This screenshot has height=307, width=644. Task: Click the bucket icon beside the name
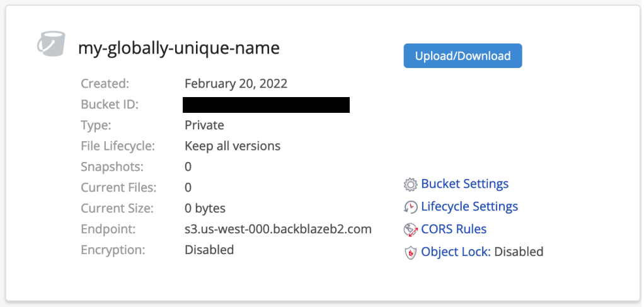tap(51, 43)
